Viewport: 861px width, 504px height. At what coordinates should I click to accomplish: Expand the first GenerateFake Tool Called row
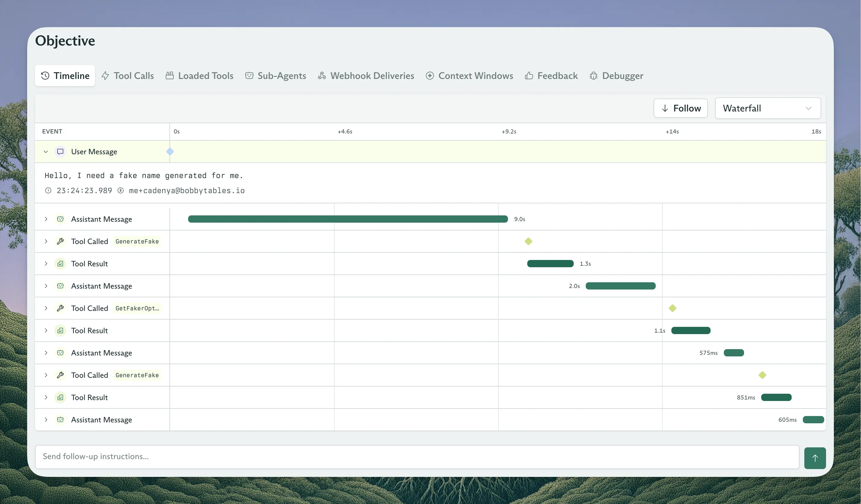[x=46, y=241]
